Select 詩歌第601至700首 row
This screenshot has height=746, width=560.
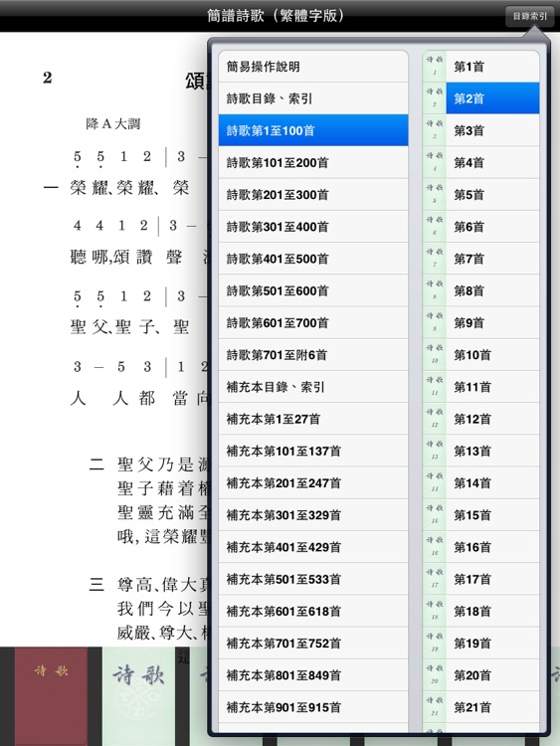point(313,322)
